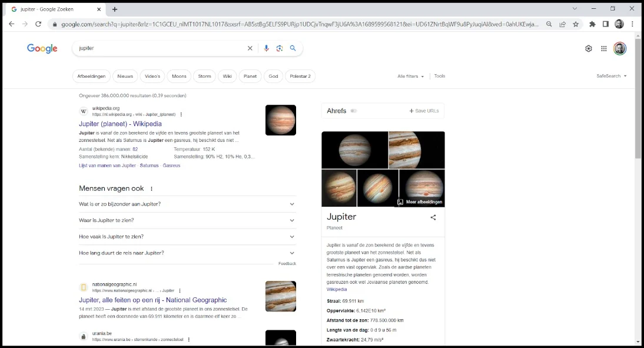
Task: Open the Jupiter (planeet) - Wikipedia result
Action: pyautogui.click(x=120, y=124)
